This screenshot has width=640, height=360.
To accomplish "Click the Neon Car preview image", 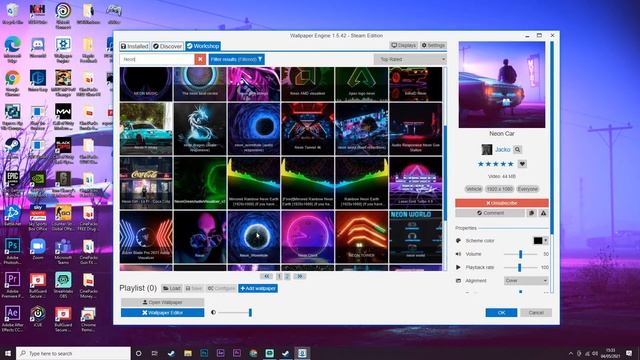I will pos(502,84).
